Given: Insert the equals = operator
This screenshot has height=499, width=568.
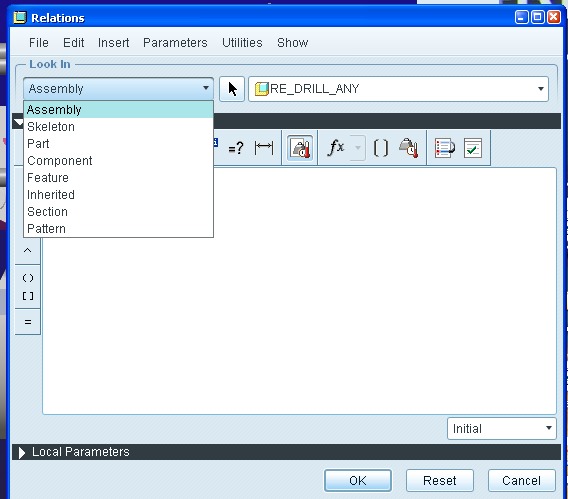Looking at the screenshot, I should point(28,322).
